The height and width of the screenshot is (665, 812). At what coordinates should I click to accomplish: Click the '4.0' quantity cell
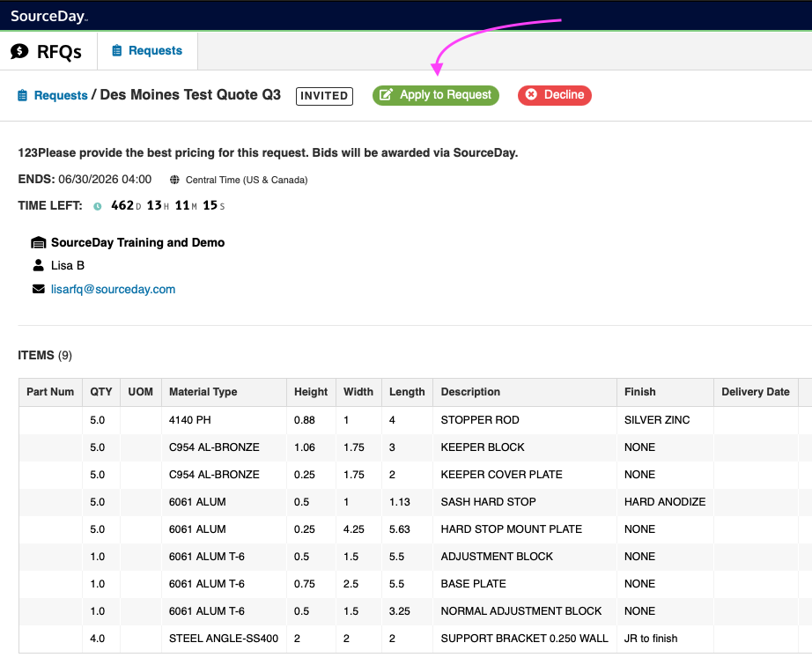click(101, 639)
